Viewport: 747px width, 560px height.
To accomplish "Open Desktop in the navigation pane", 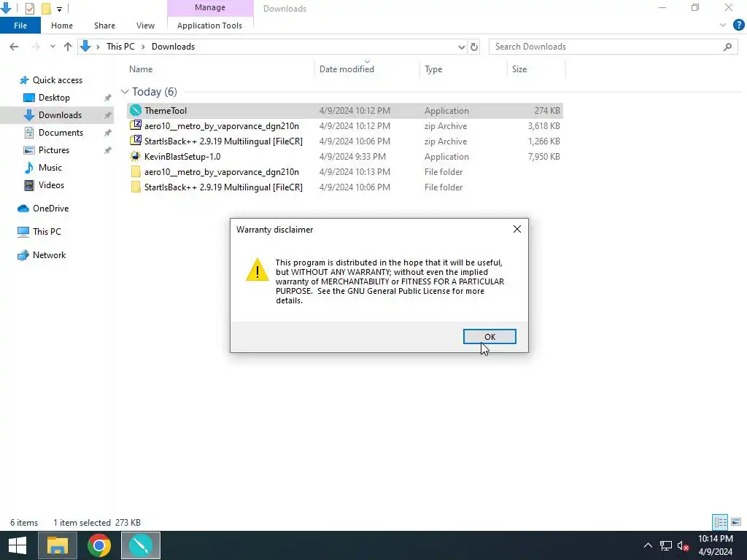I will (54, 98).
